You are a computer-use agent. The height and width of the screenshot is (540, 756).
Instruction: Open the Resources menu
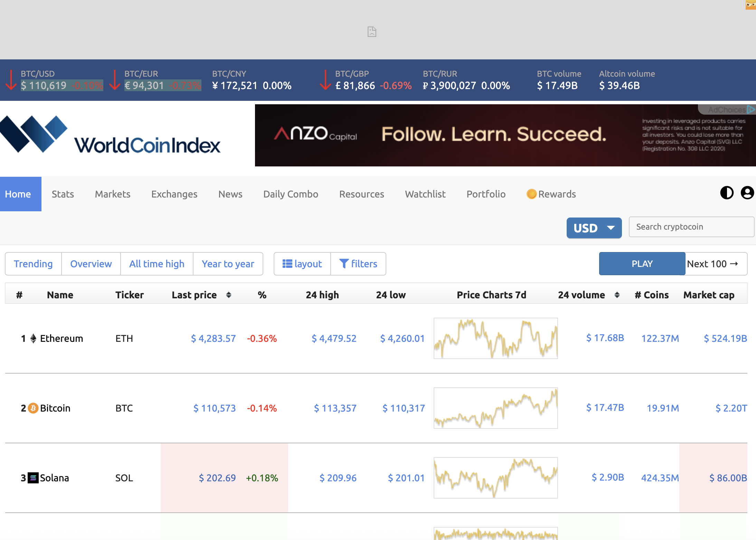(x=361, y=194)
